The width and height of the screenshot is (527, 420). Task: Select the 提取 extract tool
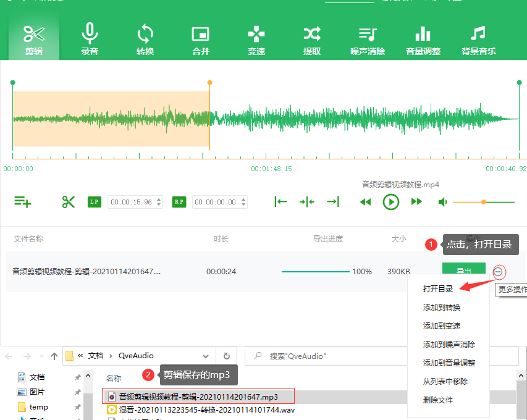pos(311,38)
